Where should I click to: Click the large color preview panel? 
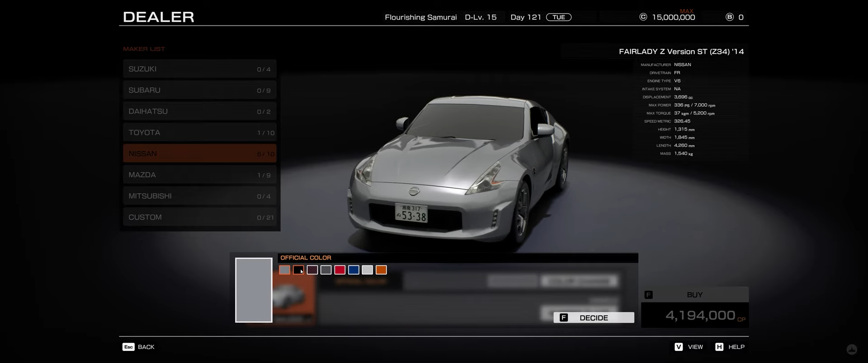click(254, 290)
